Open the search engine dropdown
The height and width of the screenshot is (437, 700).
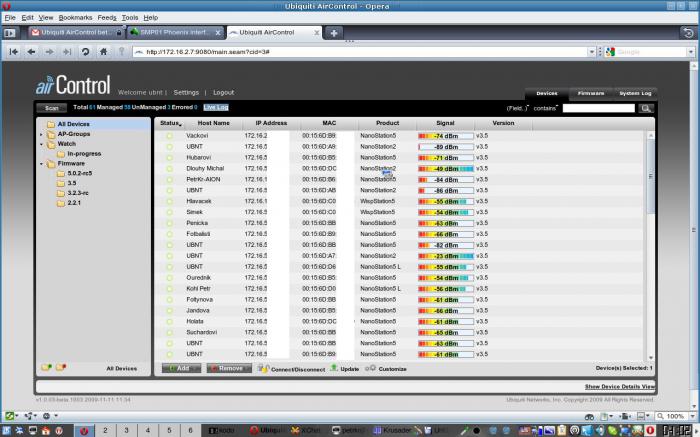tap(691, 52)
